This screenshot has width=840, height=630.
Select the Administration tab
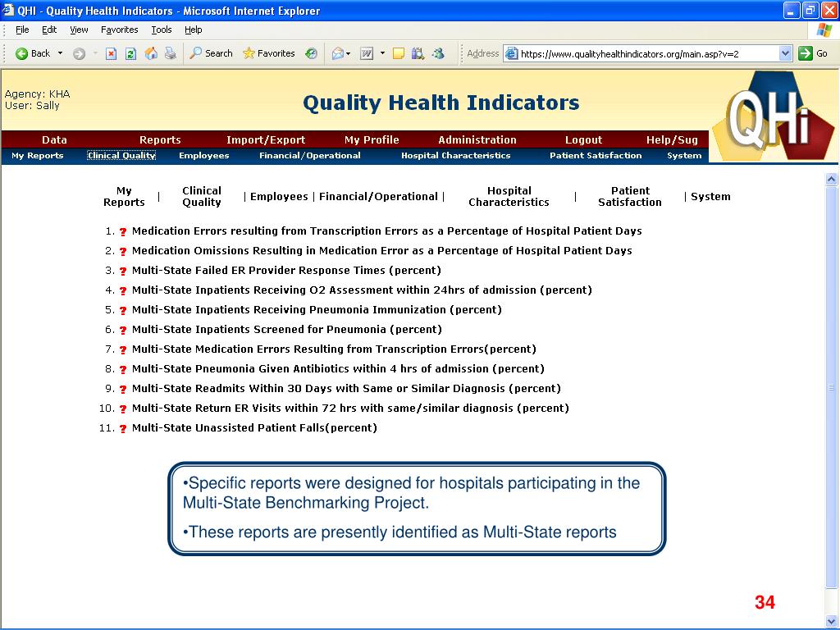(x=477, y=139)
